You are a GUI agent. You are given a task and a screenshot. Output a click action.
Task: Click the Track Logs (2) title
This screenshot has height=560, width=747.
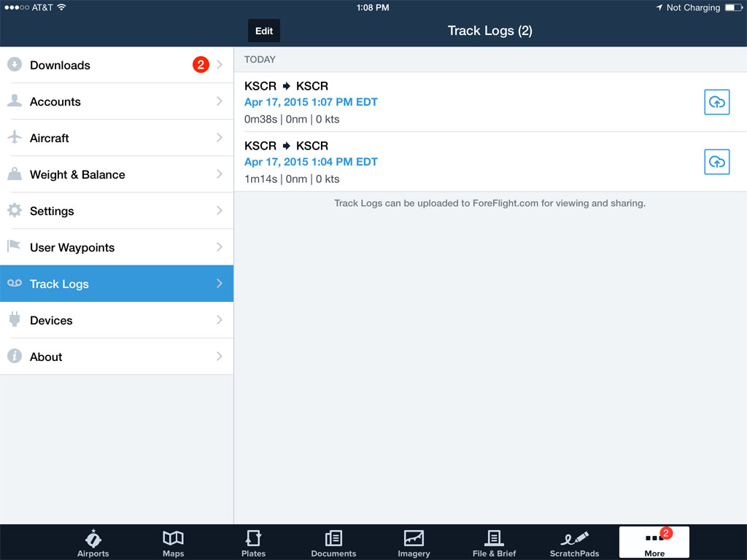(489, 31)
